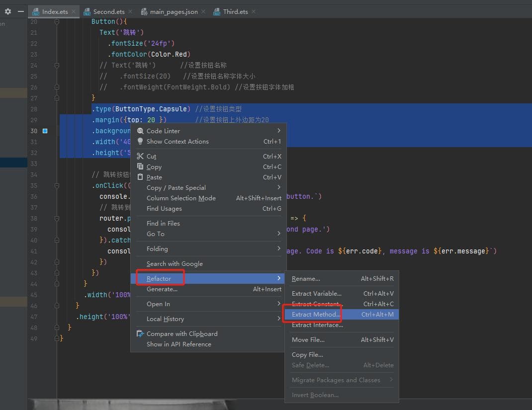Expand the Copy / Paste Special submenu arrow
This screenshot has height=410, width=532.
[279, 187]
